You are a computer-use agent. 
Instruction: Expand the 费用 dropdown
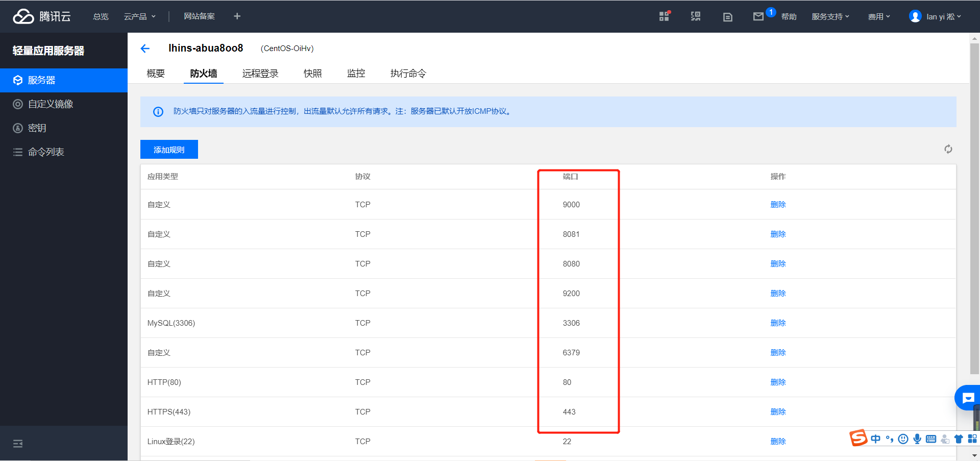(876, 16)
